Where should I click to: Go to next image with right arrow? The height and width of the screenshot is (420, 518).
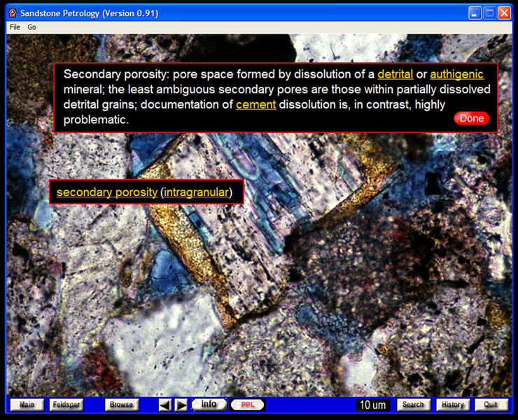(181, 405)
